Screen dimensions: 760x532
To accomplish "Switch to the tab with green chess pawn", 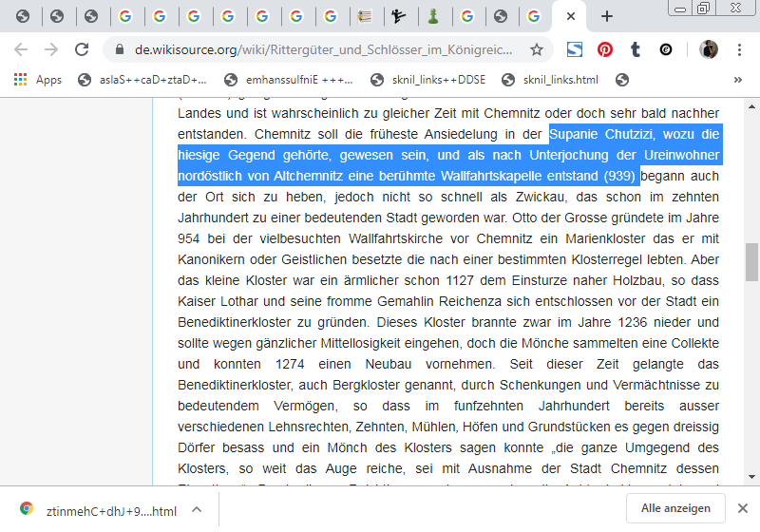I will pos(433,16).
